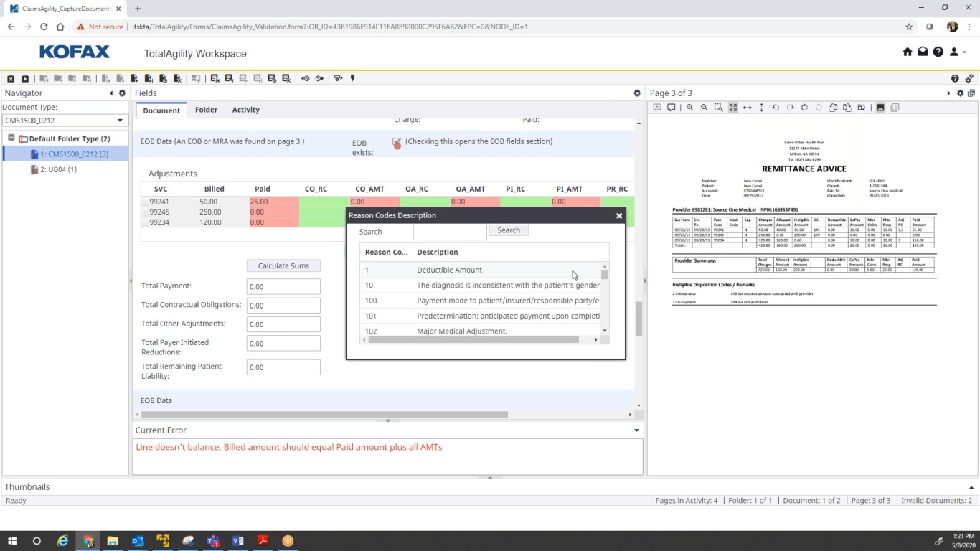Click the Total Payment input field

tap(283, 286)
